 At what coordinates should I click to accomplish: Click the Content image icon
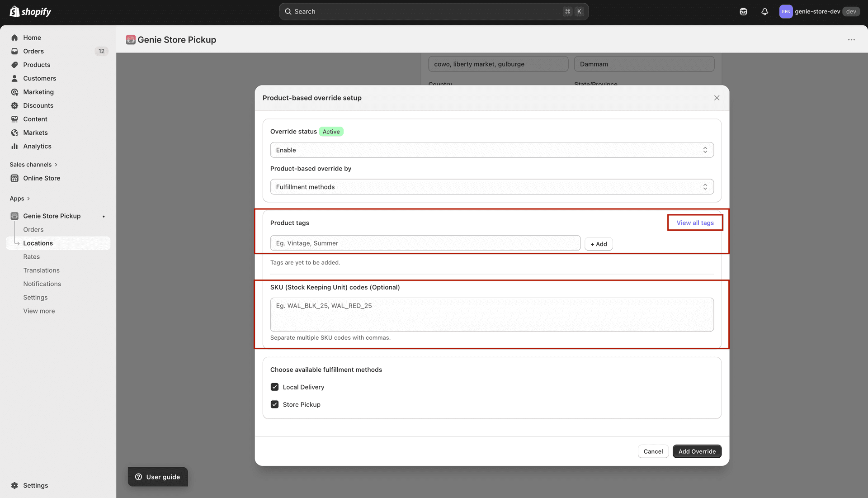coord(14,119)
